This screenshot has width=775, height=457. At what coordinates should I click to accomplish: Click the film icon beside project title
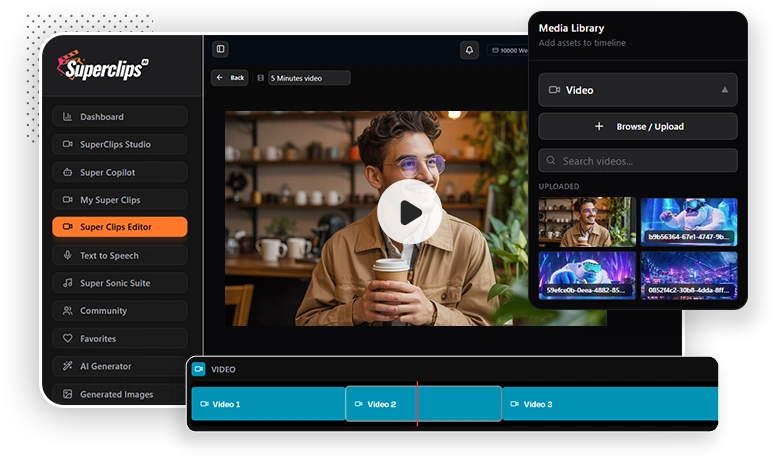click(260, 78)
